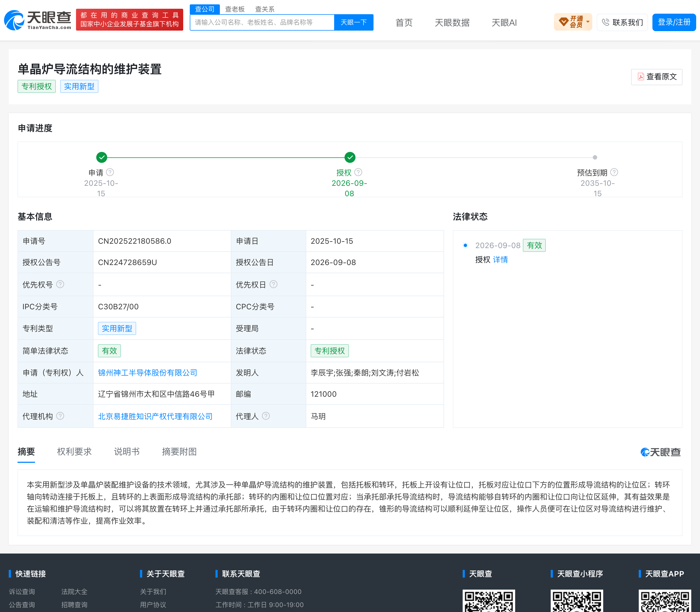The width and height of the screenshot is (700, 612).
Task: Click the 实用新型 tag in 专利类型 row
Action: coord(117,328)
